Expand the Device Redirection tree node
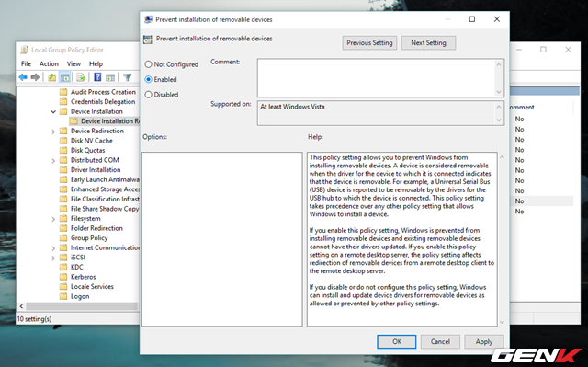This screenshot has width=588, height=367. (x=53, y=132)
